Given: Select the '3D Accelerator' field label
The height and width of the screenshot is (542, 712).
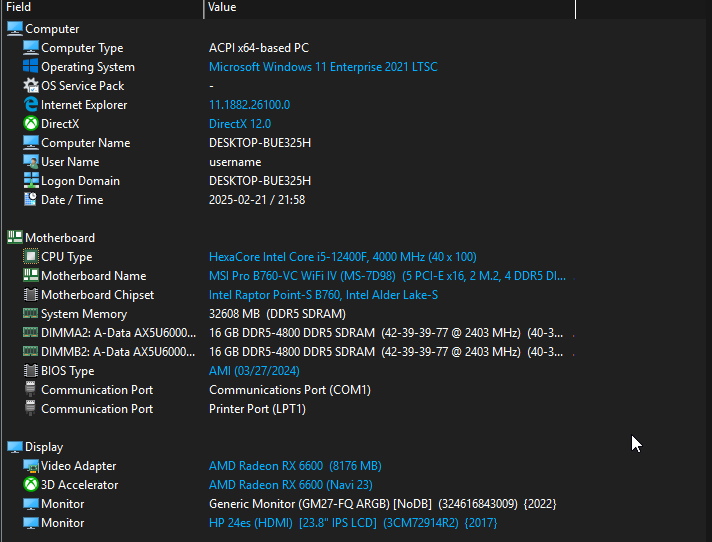Looking at the screenshot, I should click(79, 485).
